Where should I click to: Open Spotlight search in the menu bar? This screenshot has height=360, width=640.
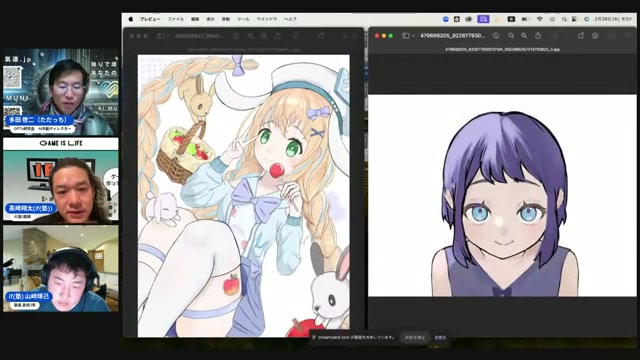[564, 19]
